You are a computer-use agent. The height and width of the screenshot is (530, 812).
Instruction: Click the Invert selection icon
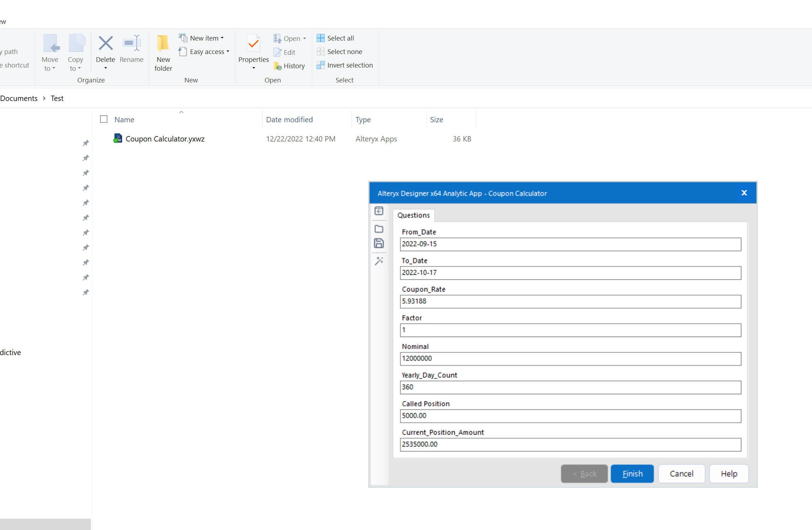point(321,65)
